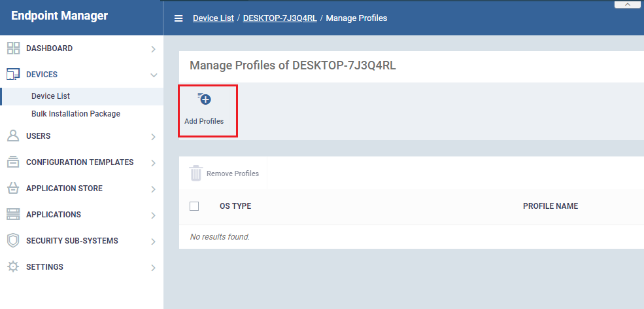644x309 pixels.
Task: Click the Dashboard grid icon
Action: tap(14, 48)
